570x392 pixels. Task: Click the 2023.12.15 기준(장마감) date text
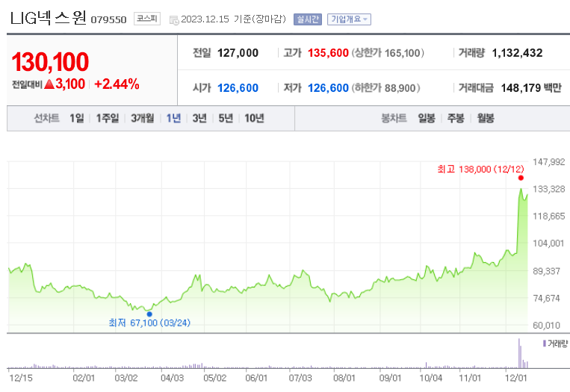tap(233, 19)
